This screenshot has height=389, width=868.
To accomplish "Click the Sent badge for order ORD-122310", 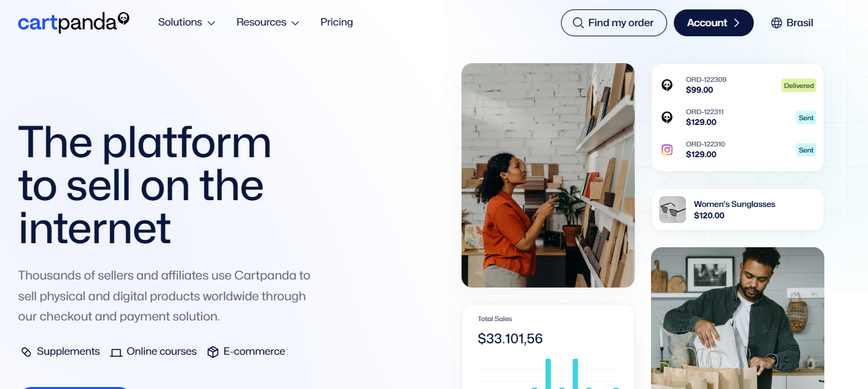I will 806,150.
